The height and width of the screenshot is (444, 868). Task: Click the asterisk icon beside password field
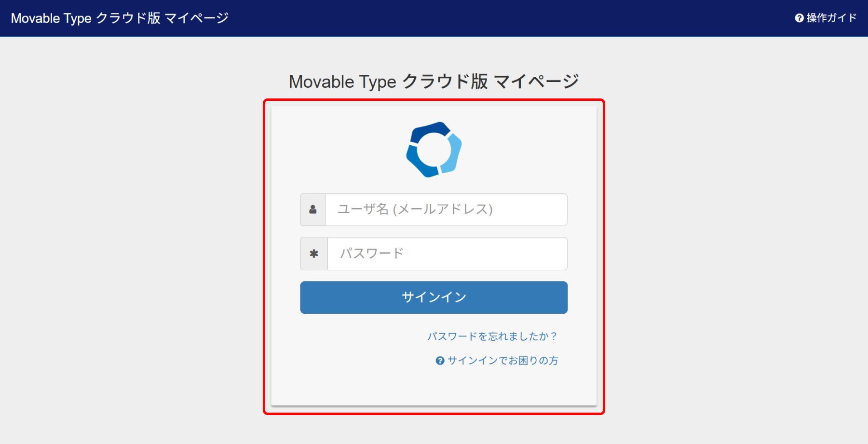[x=314, y=254]
